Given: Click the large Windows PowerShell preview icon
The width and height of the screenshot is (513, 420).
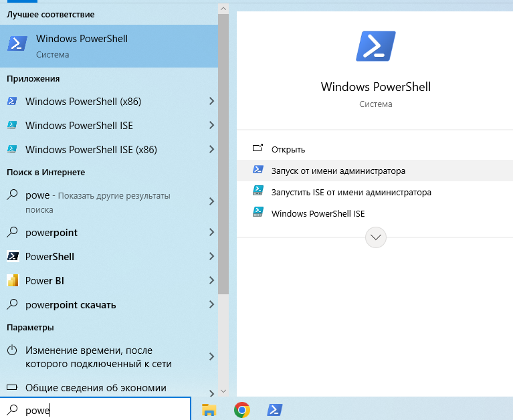Looking at the screenshot, I should pyautogui.click(x=375, y=47).
